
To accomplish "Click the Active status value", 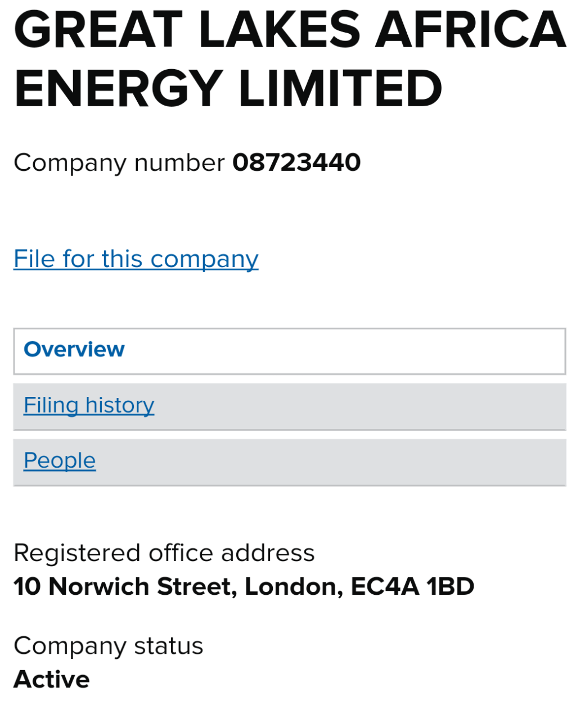I will point(52,680).
